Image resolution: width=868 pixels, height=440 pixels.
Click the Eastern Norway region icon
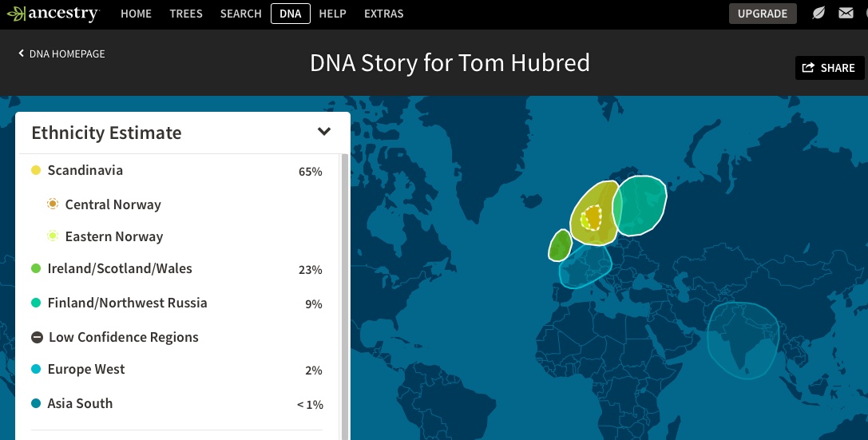[x=53, y=236]
